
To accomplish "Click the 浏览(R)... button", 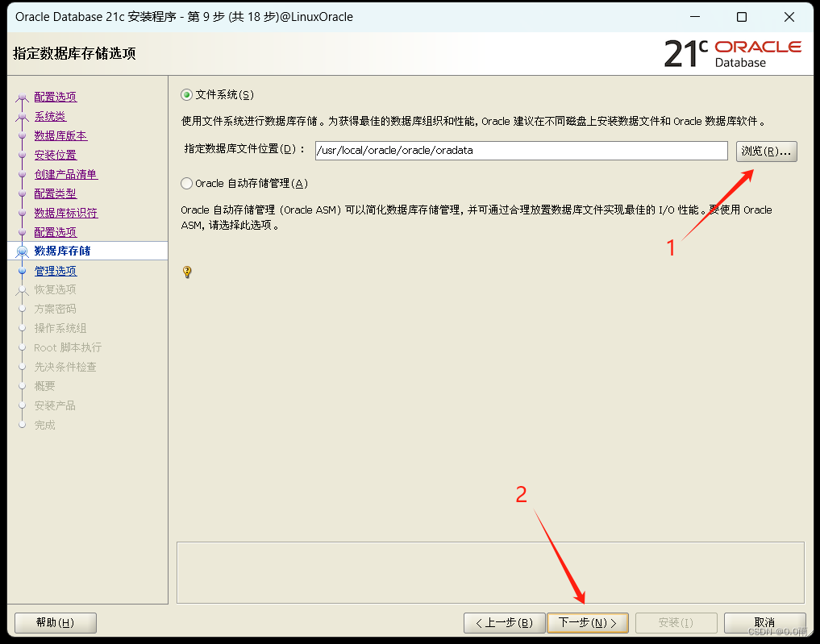I will [766, 151].
